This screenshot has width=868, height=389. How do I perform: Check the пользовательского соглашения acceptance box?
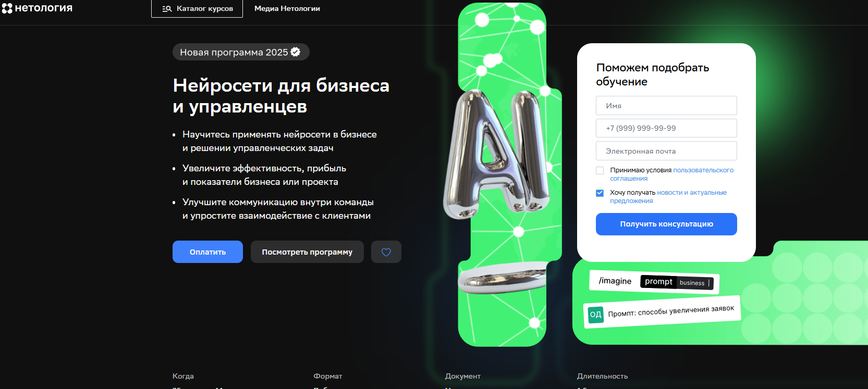[x=600, y=170]
